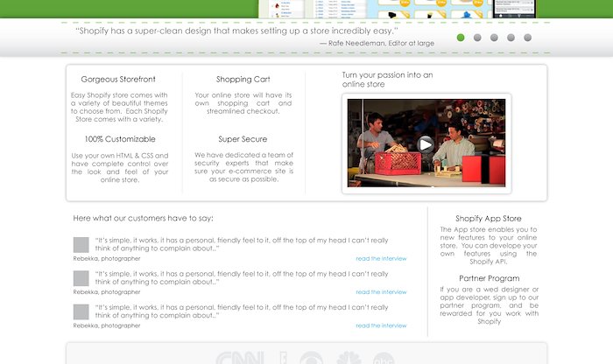Click first testimonial's gray avatar thumbnail
Screen dimensions: 613x364
(x=81, y=245)
